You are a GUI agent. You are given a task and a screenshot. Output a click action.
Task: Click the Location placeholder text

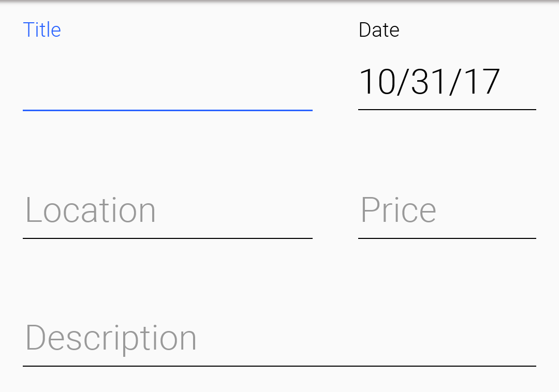pos(91,209)
